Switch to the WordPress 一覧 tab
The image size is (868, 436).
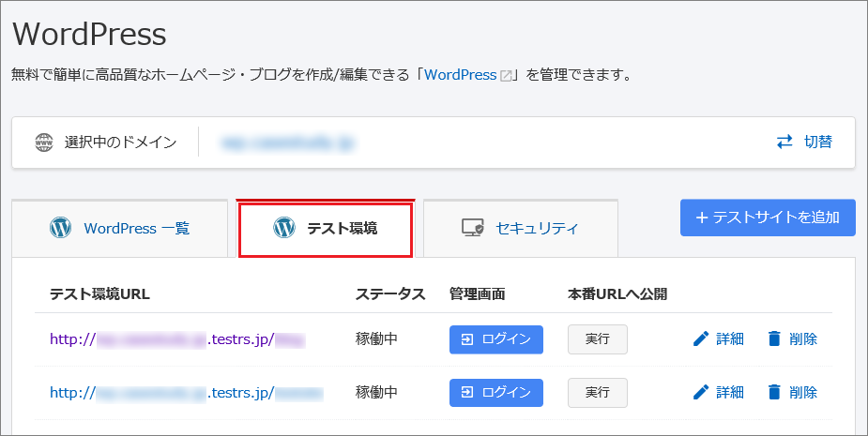click(119, 228)
